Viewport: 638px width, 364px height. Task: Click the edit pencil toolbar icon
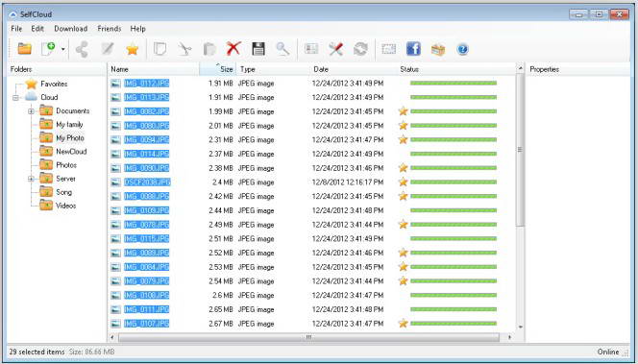[x=108, y=49]
